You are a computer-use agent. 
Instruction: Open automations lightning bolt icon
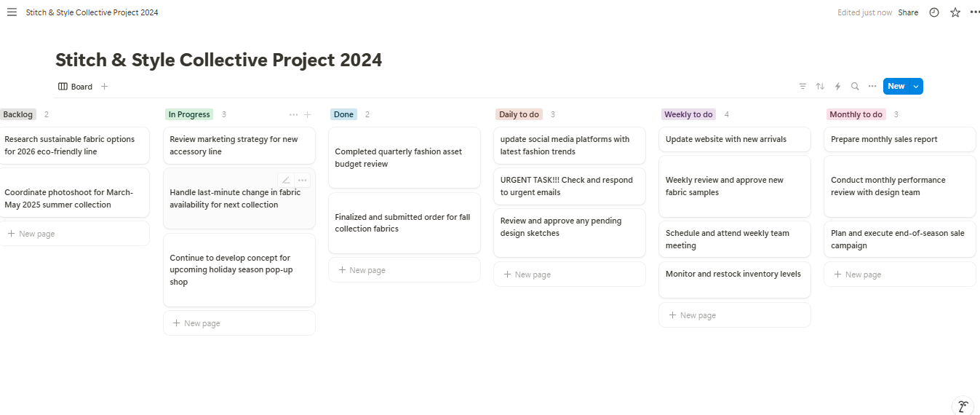pos(837,87)
